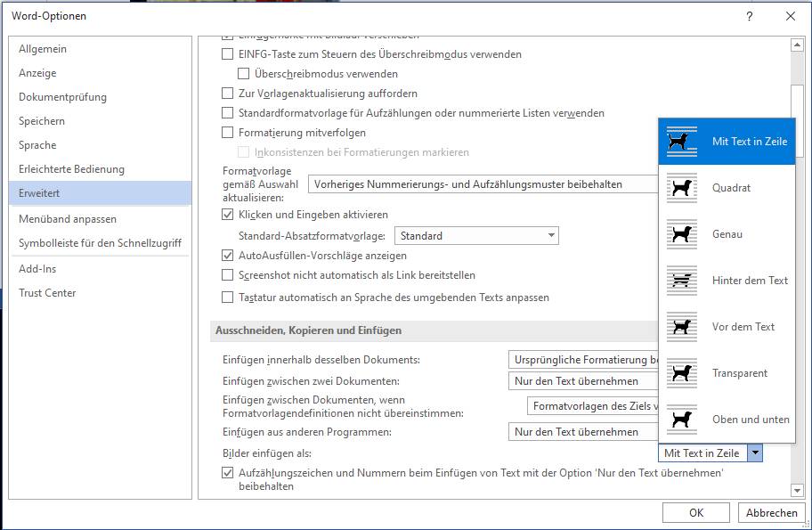Enable Formatierung mitverfolgen
This screenshot has height=530, width=812.
[x=227, y=130]
